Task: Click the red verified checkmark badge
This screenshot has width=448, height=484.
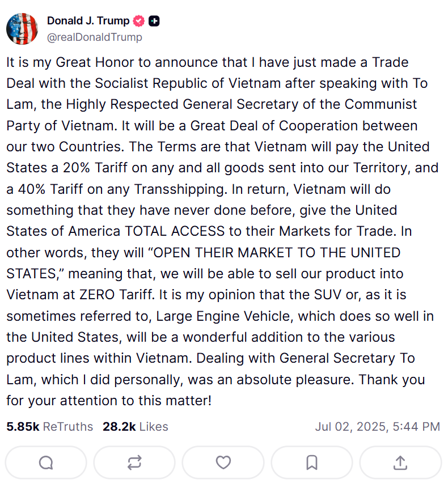Action: pyautogui.click(x=139, y=21)
